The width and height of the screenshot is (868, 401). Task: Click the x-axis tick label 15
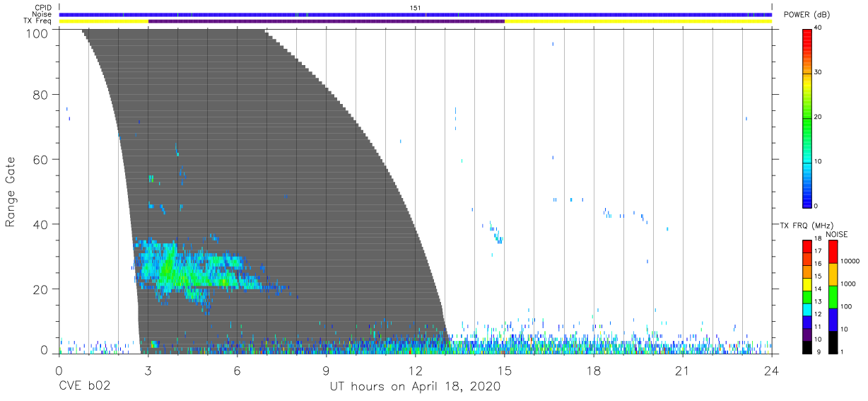(x=505, y=371)
